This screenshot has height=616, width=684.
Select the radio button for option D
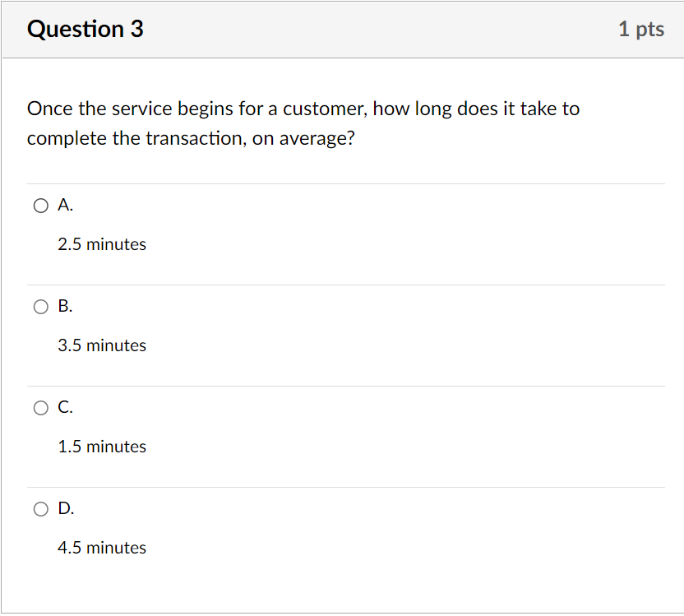[40, 509]
